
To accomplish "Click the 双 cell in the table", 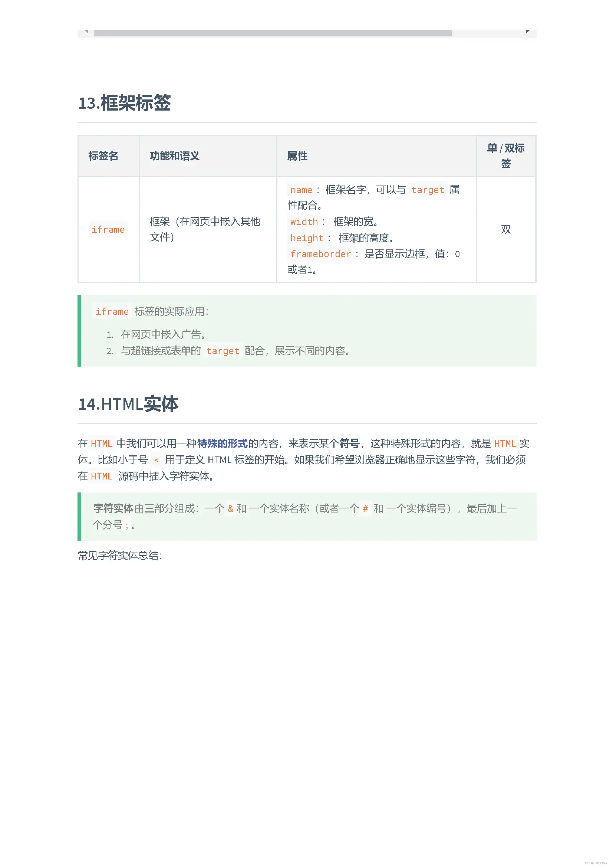I will (506, 229).
